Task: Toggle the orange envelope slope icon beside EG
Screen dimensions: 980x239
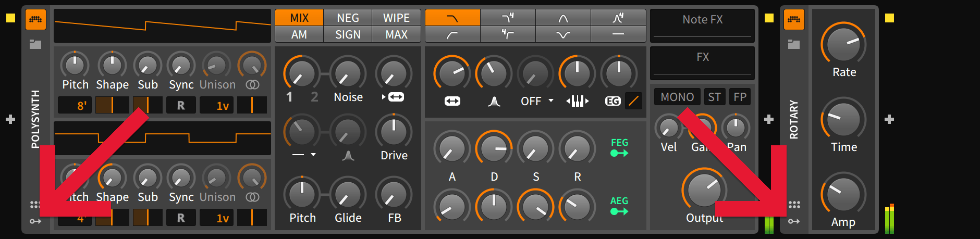Action: click(633, 100)
